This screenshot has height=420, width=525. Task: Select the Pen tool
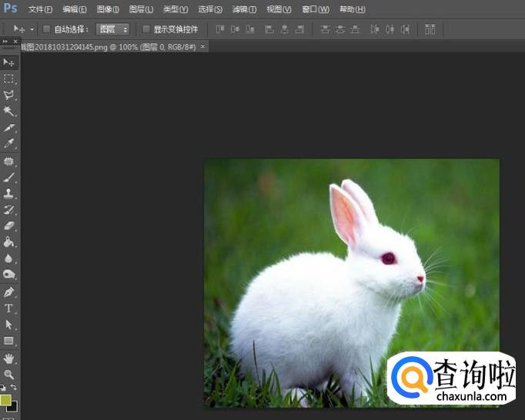tap(9, 292)
